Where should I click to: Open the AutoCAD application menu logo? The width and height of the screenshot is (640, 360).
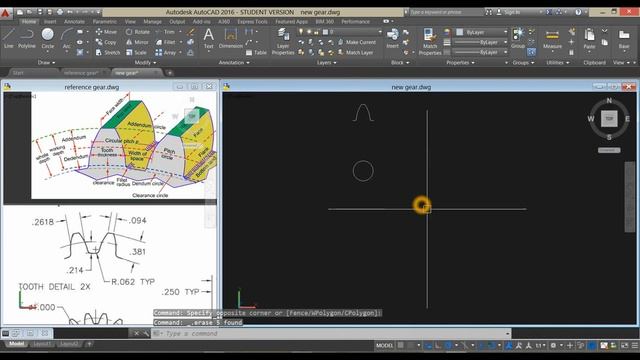(5, 13)
